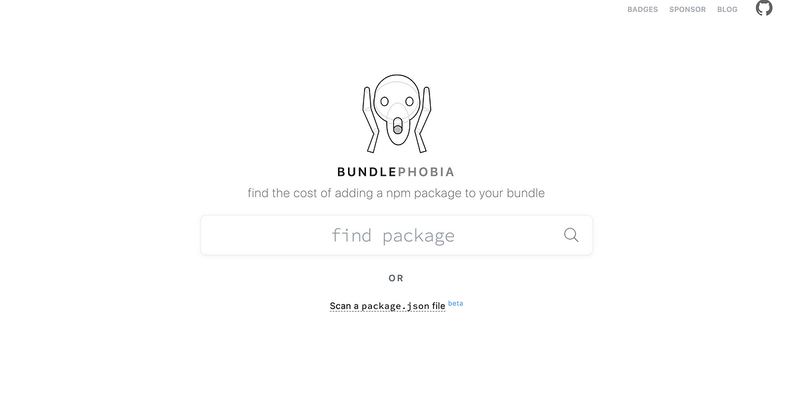This screenshot has width=800, height=419.
Task: Click the word package.json in the scan link
Action: tap(396, 306)
